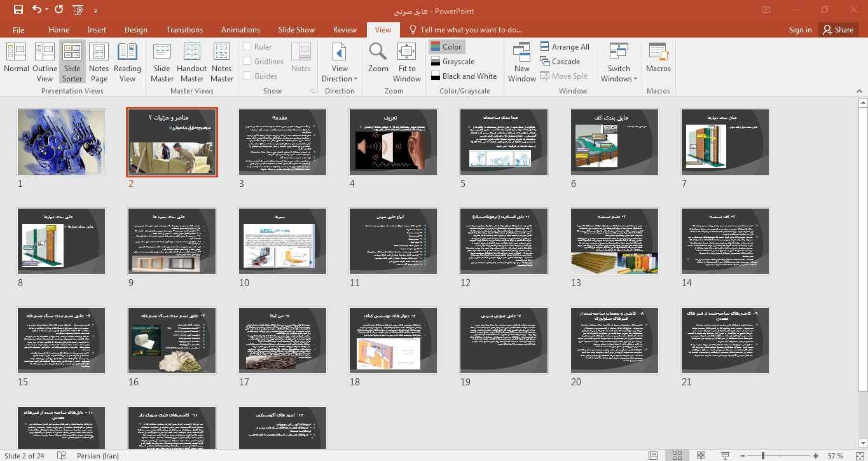The width and height of the screenshot is (868, 461).
Task: Click the Guides checkbox
Action: pyautogui.click(x=247, y=76)
